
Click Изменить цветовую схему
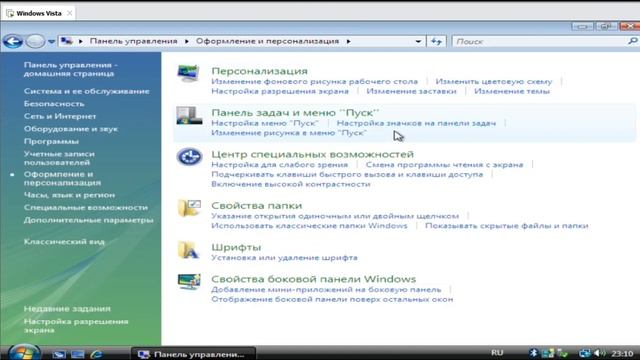[493, 82]
